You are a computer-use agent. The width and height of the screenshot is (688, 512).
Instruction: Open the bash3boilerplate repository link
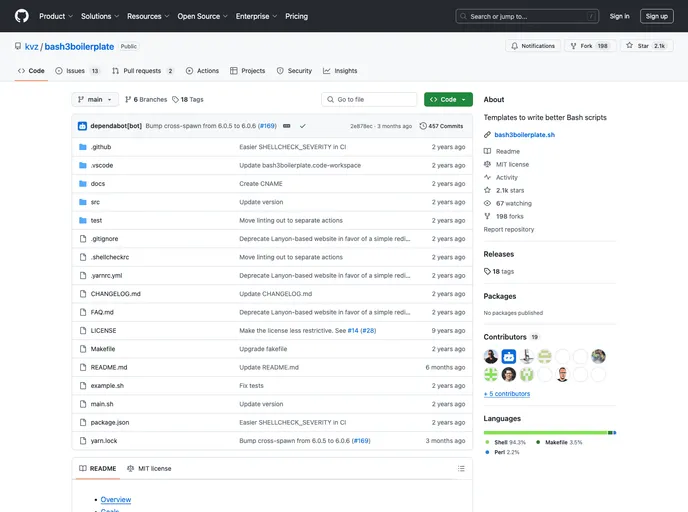click(79, 47)
